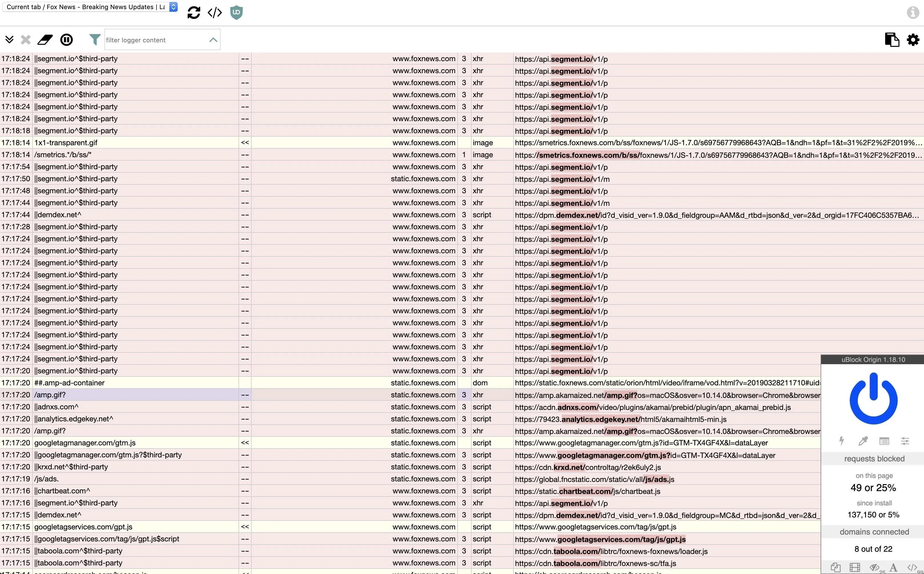Click the 8 out of 22 domains value
The image size is (924, 574).
(x=873, y=549)
